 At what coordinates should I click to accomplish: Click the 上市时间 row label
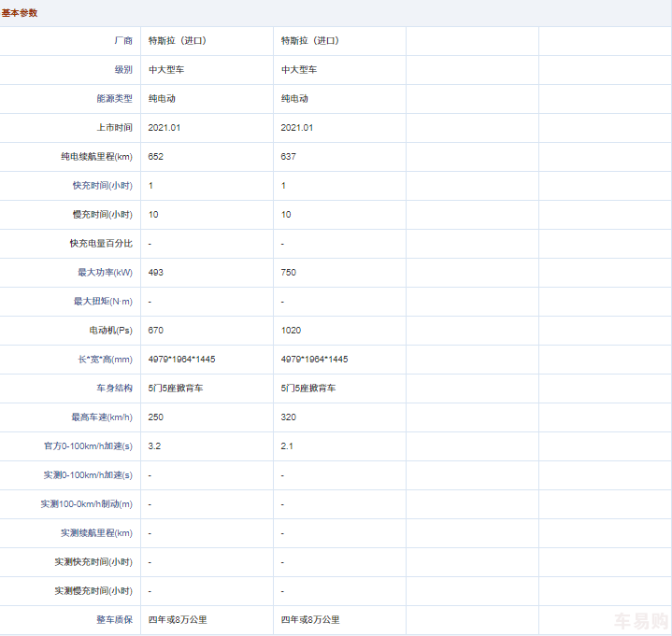click(114, 128)
